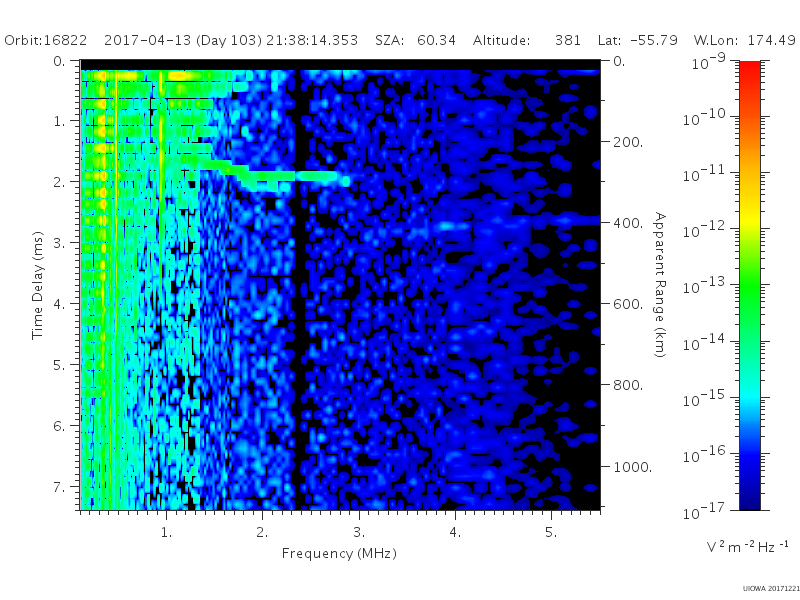
Task: Click the time delay tick label 7.
Action: click(x=59, y=487)
